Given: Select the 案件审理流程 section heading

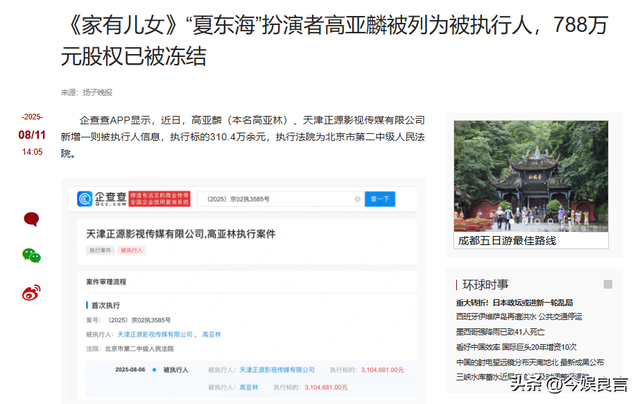Looking at the screenshot, I should pos(106,282).
